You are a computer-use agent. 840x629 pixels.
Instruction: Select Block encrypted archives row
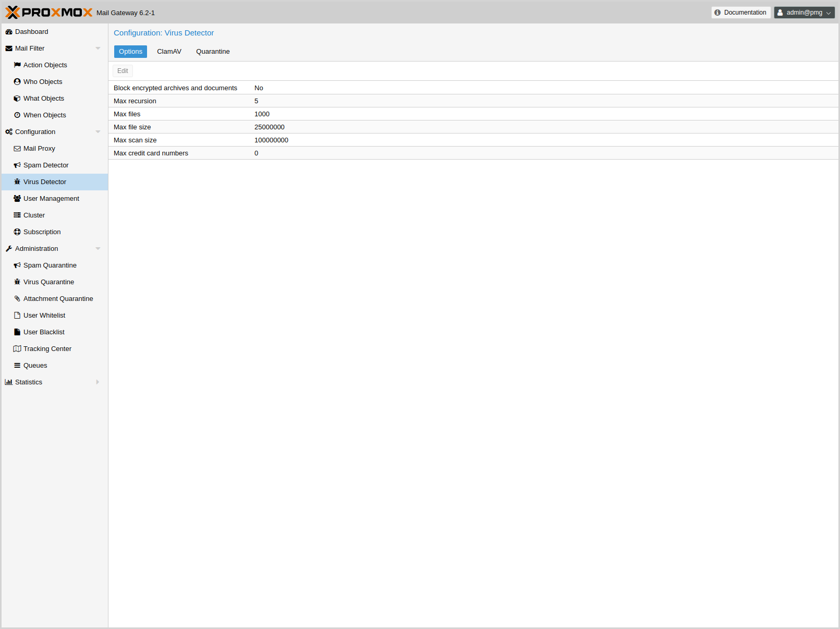(313, 88)
